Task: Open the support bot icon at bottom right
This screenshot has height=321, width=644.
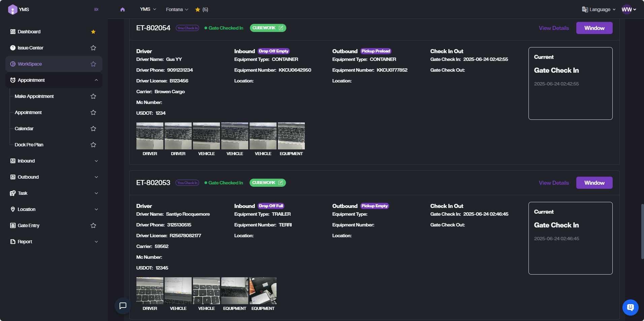Action: click(630, 307)
